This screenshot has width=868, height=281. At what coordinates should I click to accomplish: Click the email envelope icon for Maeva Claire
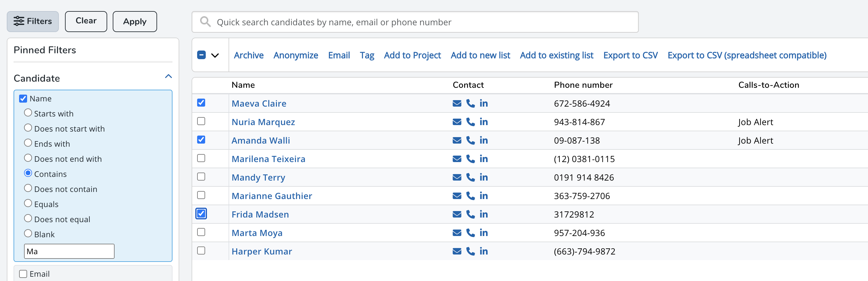456,104
